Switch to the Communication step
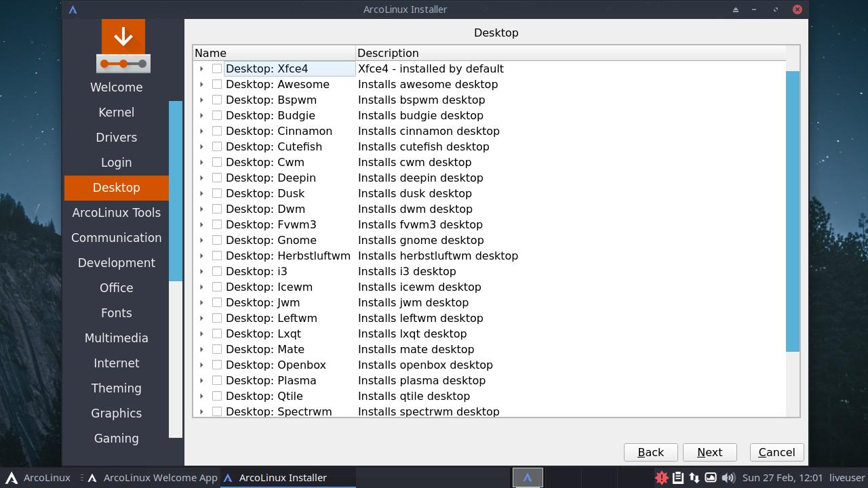Viewport: 868px width, 488px height. tap(117, 238)
